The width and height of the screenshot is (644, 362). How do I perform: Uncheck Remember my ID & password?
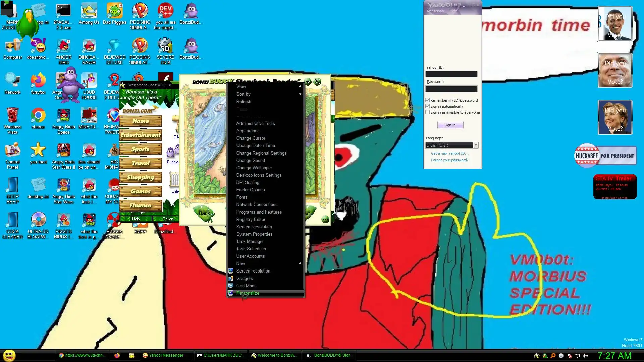point(428,100)
